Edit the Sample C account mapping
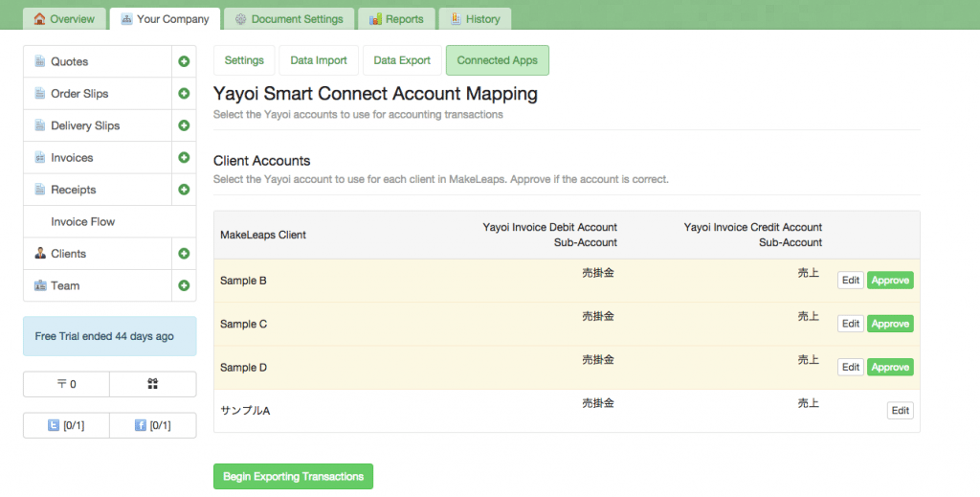This screenshot has width=980, height=497. point(851,324)
